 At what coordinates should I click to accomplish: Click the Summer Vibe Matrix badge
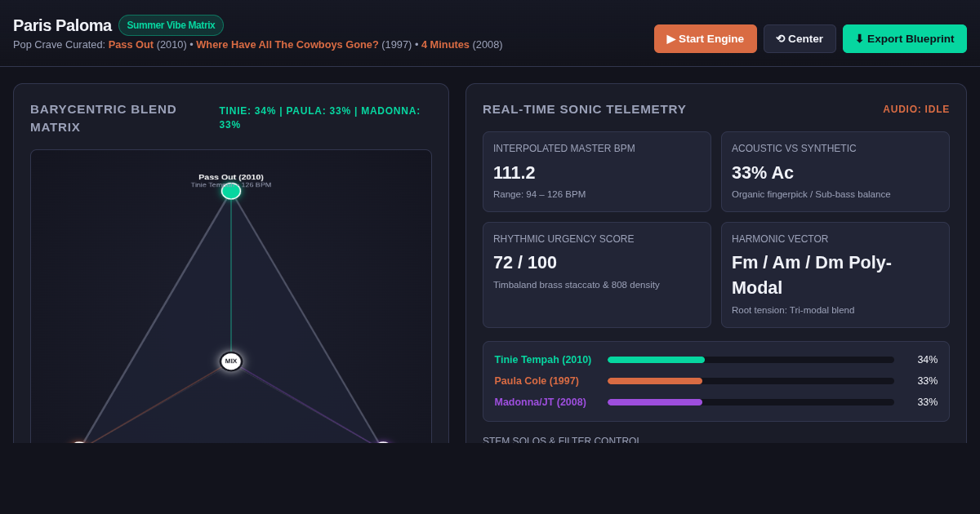pyautogui.click(x=171, y=25)
